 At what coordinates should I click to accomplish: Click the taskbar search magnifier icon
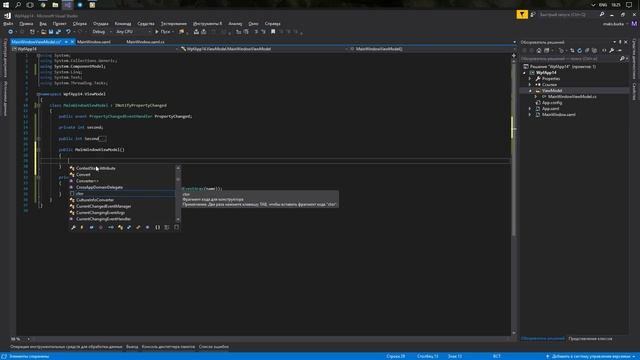tap(18, 5)
